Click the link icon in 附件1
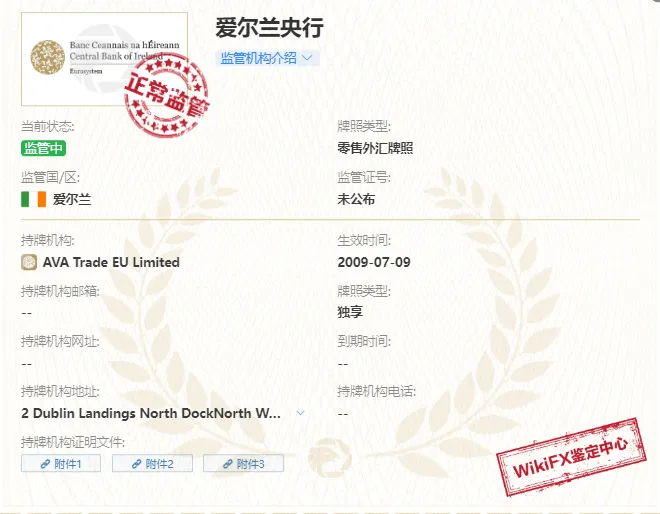Image resolution: width=660 pixels, height=514 pixels. pyautogui.click(x=45, y=464)
